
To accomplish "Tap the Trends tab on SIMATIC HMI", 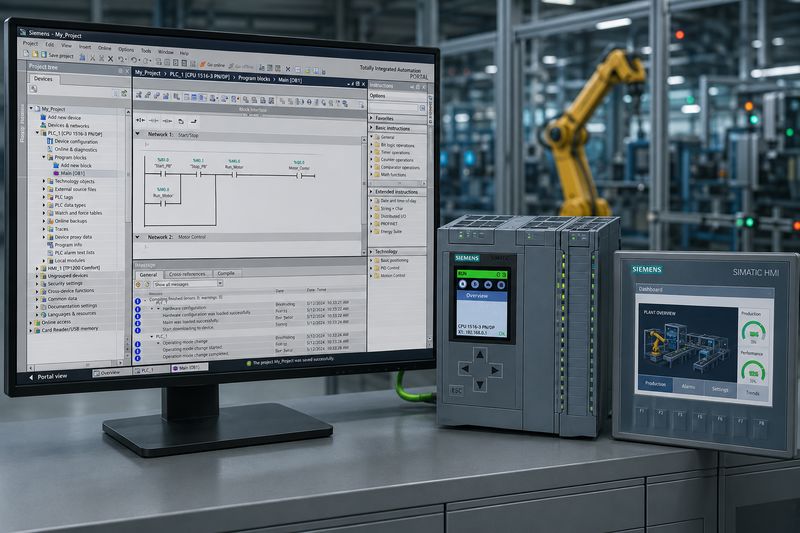I will click(753, 393).
